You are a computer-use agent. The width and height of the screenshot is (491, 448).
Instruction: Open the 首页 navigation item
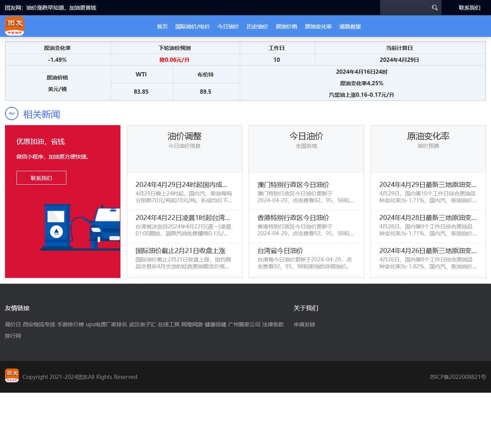click(x=161, y=26)
